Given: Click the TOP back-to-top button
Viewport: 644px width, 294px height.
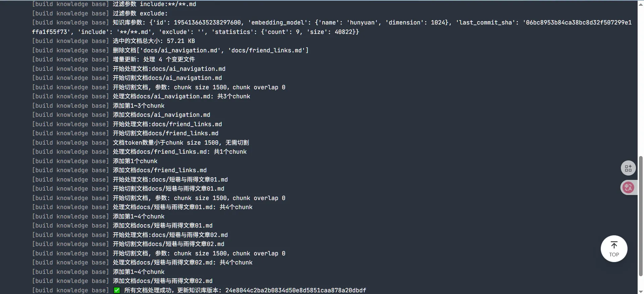Looking at the screenshot, I should (x=614, y=249).
